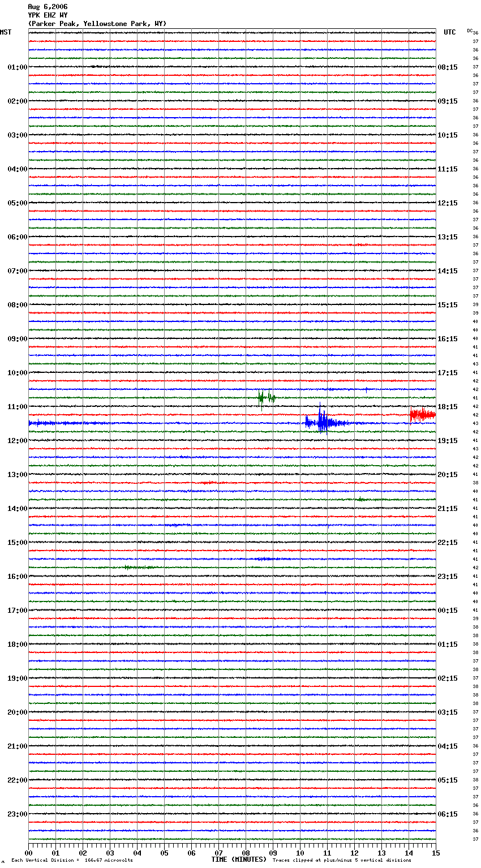Click minute tick label '10' on bottom axis
Screen dimensions: 481x868
tap(300, 853)
